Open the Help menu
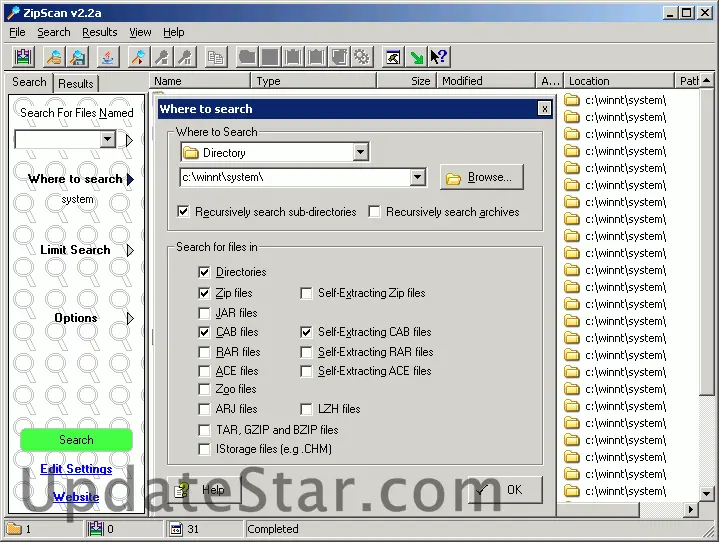Image resolution: width=719 pixels, height=542 pixels. (x=173, y=32)
